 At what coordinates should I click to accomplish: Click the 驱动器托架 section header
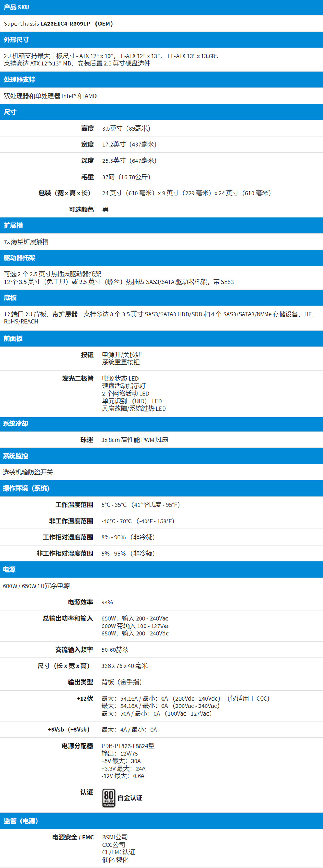20,258
